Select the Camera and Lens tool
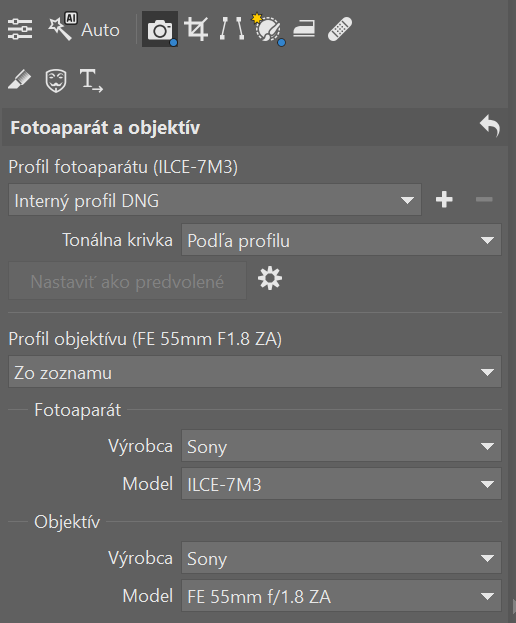 [160, 29]
